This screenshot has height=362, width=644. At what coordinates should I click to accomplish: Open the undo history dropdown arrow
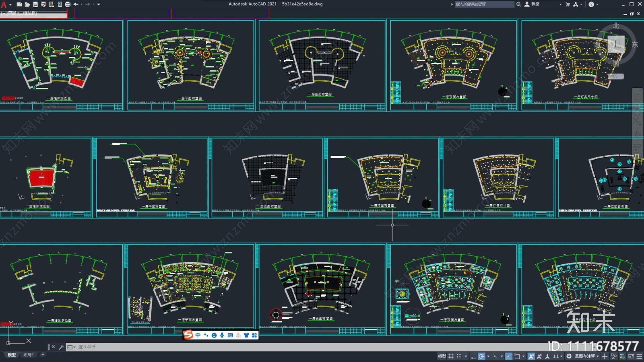click(81, 4)
